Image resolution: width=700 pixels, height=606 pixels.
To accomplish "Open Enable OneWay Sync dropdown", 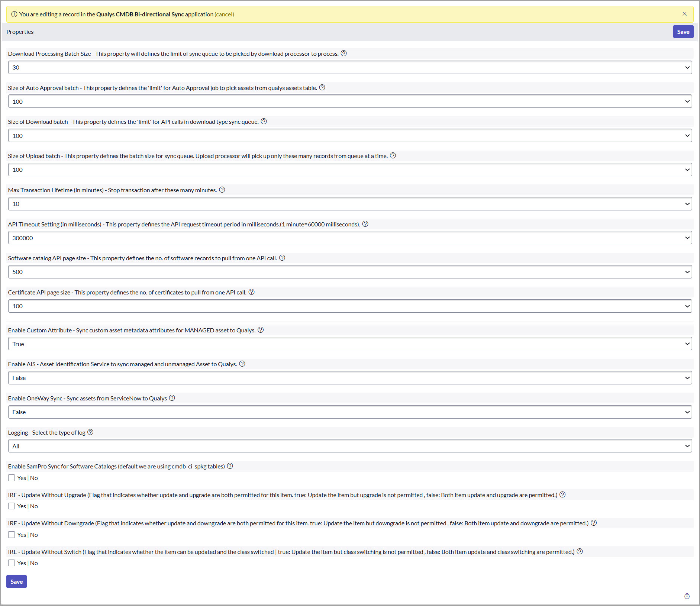I will (350, 412).
